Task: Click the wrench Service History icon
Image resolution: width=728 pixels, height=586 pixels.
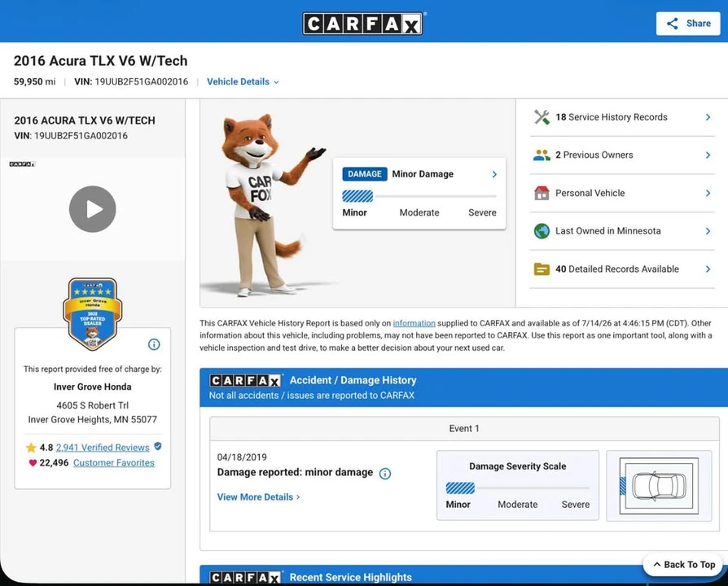Action: (542, 117)
